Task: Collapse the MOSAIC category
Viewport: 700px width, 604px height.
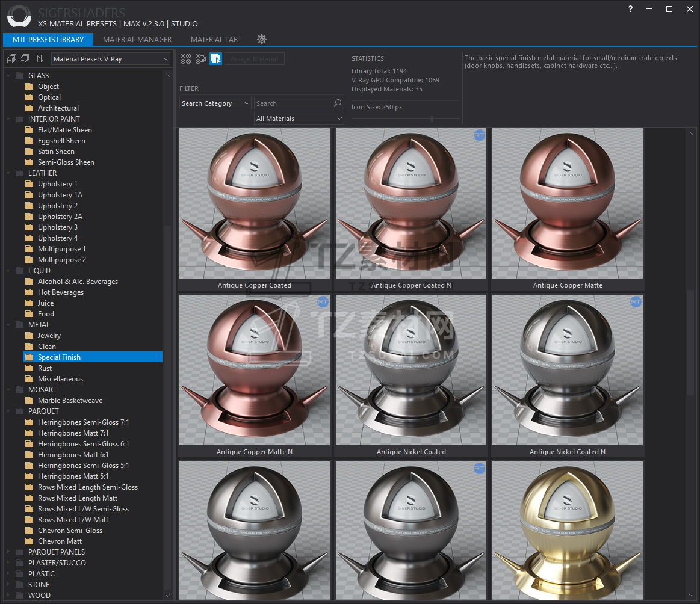Action: (8, 390)
